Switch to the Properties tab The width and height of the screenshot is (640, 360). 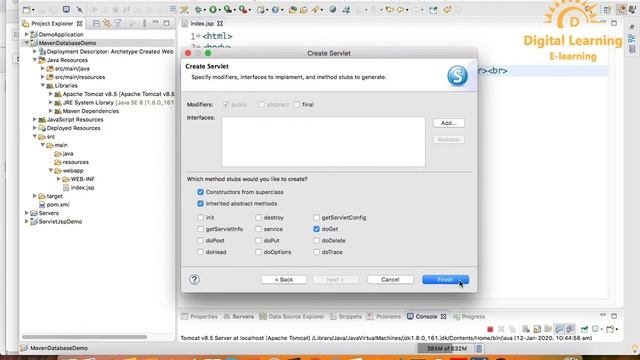point(199,316)
